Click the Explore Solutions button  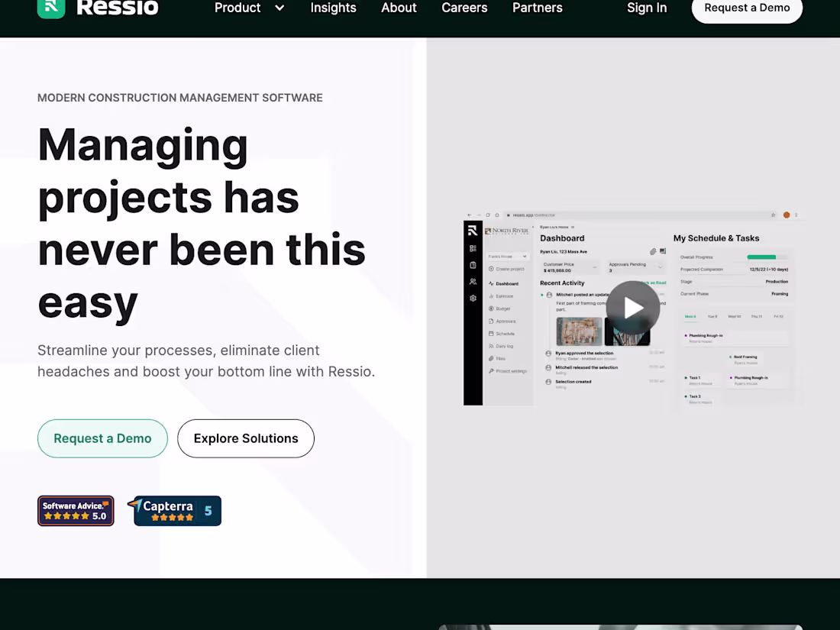tap(245, 438)
